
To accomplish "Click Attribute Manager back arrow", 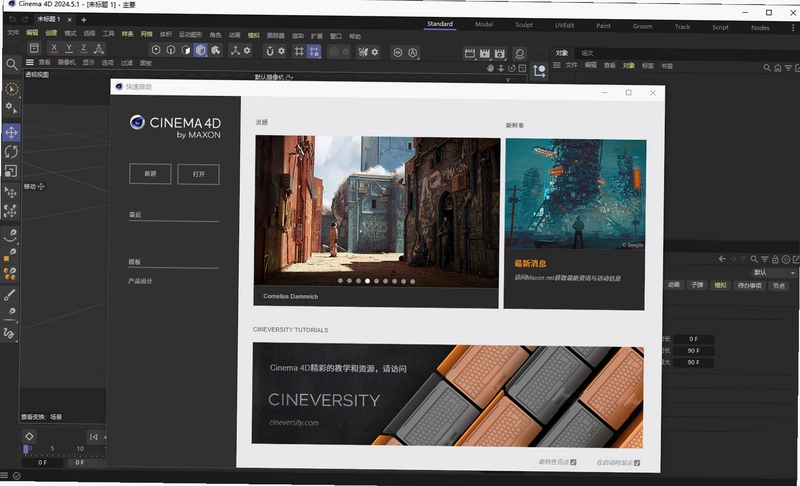I will coord(722,259).
